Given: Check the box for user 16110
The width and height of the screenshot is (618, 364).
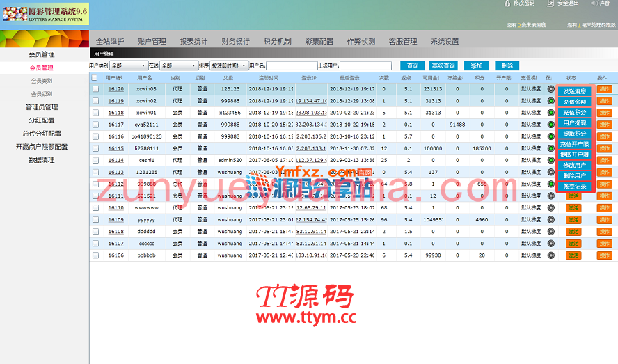Looking at the screenshot, I should pyautogui.click(x=96, y=208).
